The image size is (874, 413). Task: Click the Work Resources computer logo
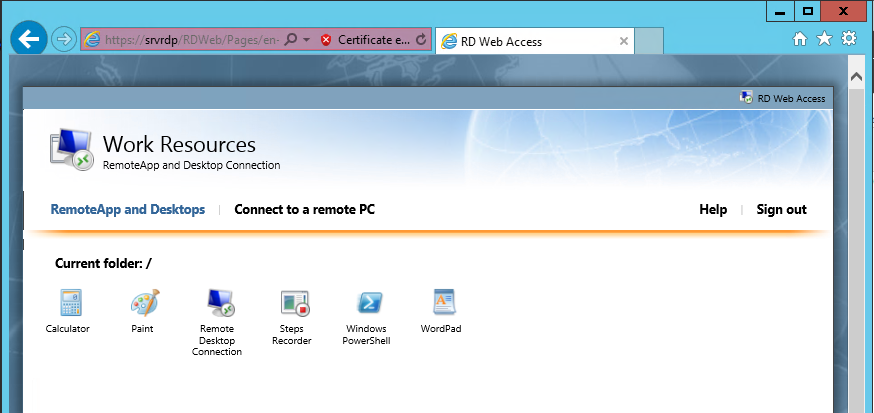tap(71, 149)
